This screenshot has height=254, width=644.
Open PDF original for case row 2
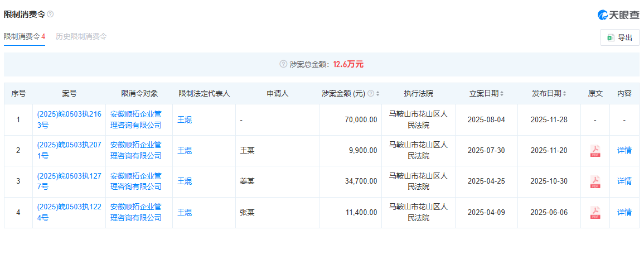[x=595, y=151]
